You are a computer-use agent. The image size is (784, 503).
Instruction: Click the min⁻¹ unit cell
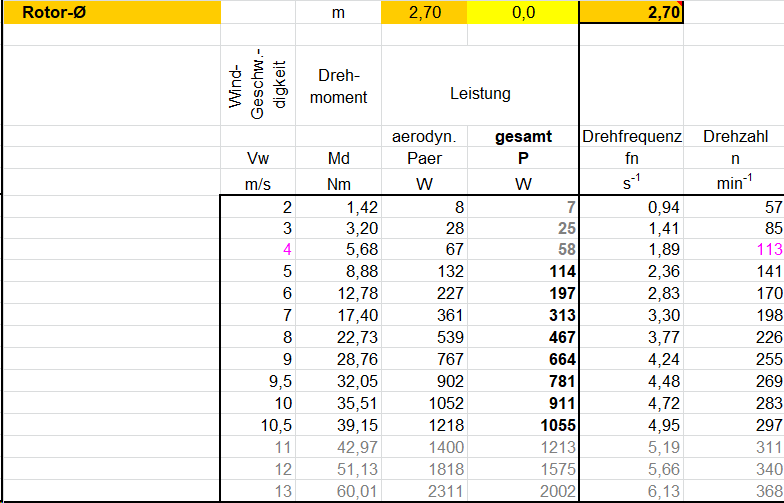(x=734, y=182)
